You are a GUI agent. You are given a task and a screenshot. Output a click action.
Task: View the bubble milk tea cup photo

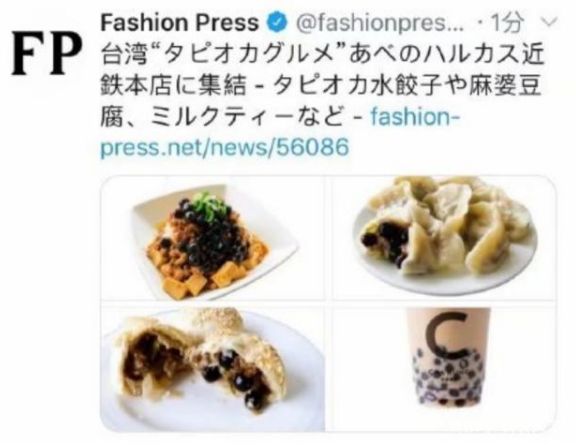(444, 369)
